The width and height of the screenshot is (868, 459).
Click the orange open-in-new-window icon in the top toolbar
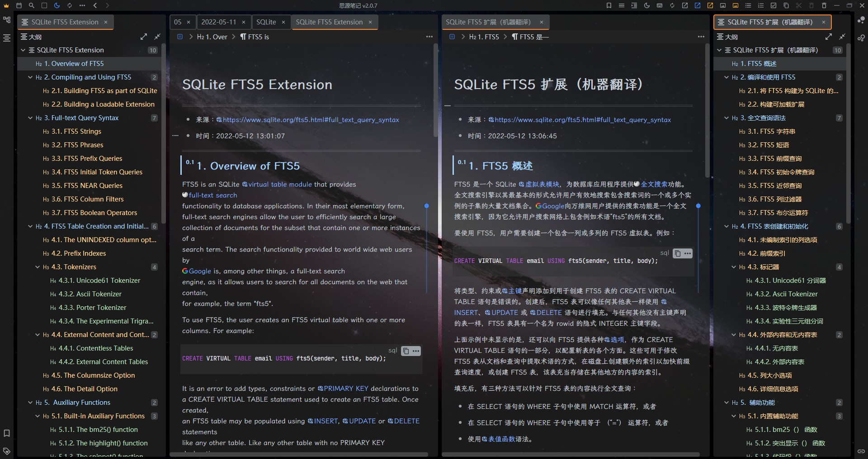(710, 5)
